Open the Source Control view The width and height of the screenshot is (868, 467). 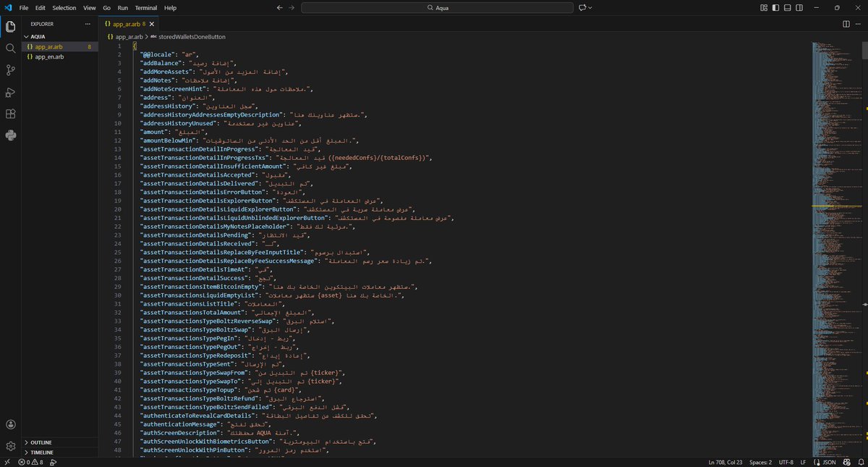11,70
